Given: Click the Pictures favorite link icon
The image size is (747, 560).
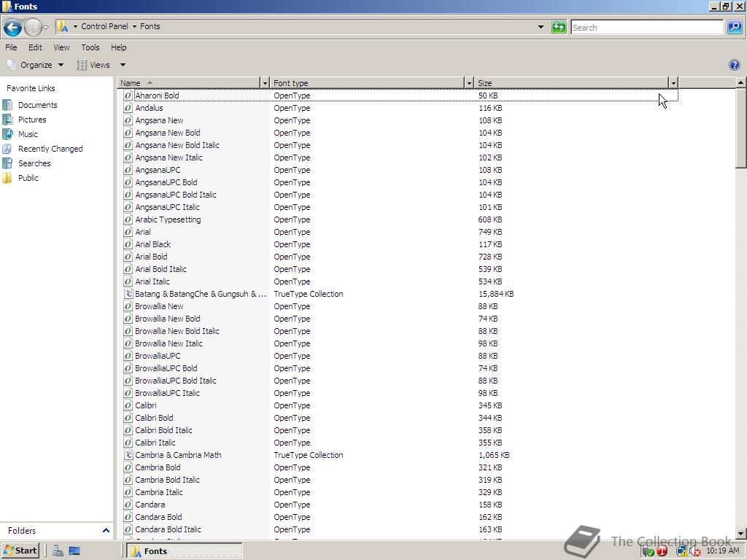Looking at the screenshot, I should coord(7,120).
